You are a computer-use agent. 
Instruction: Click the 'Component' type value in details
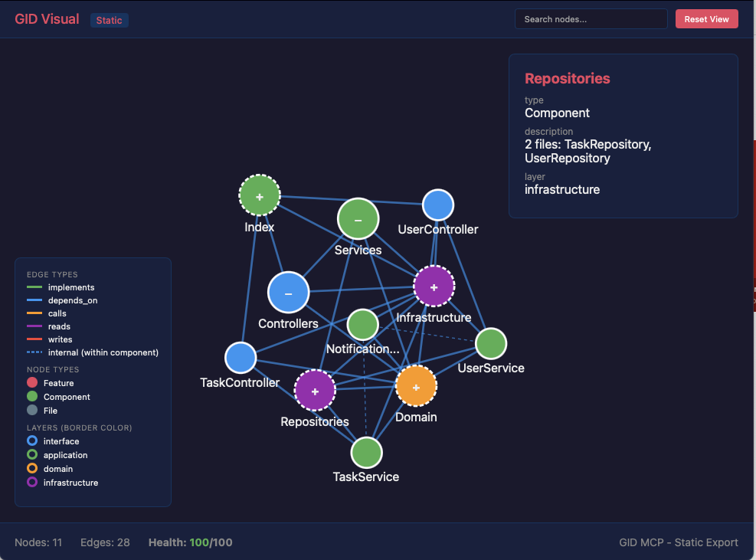pos(557,113)
